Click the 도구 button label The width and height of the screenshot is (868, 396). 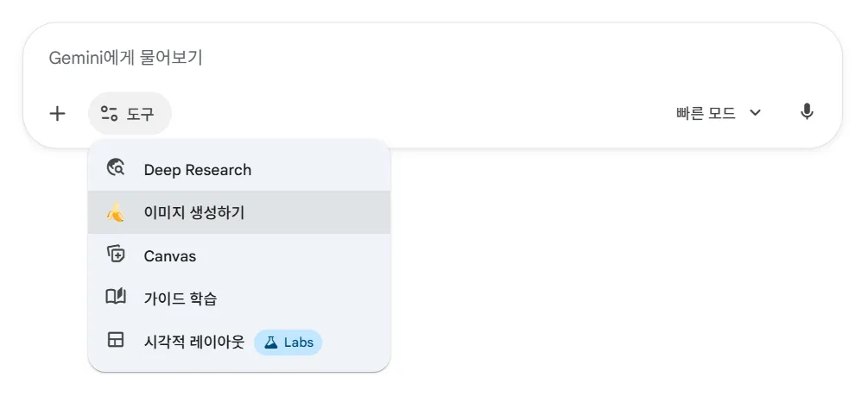coord(141,113)
